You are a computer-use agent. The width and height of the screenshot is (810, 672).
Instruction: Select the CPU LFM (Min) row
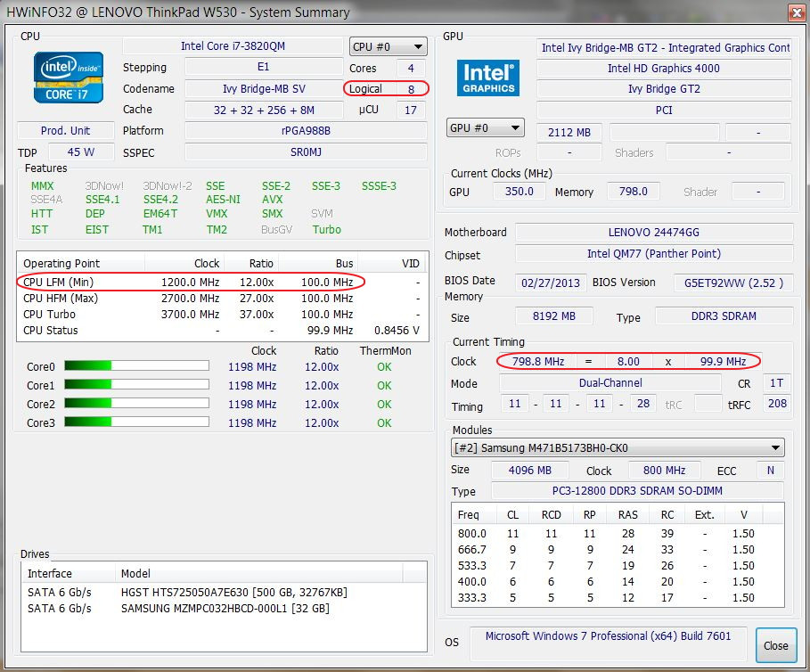[223, 282]
